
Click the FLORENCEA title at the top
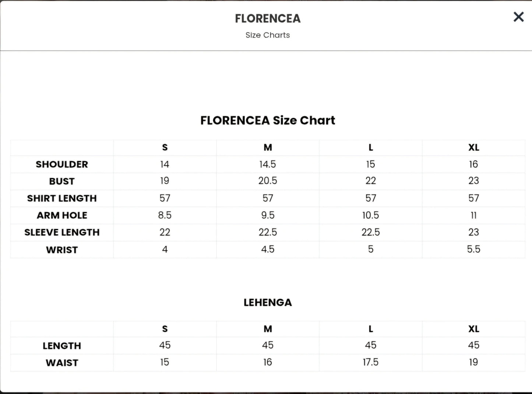coord(268,18)
